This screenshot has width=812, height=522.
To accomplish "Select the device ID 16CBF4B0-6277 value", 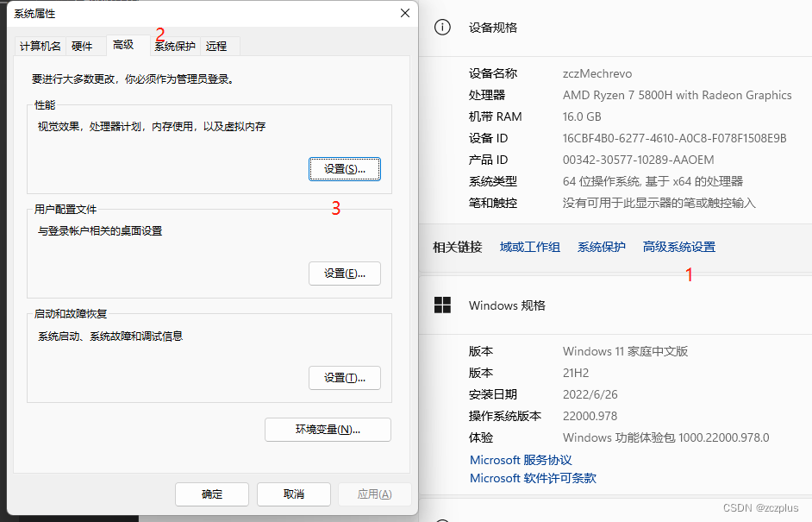I will (x=674, y=138).
